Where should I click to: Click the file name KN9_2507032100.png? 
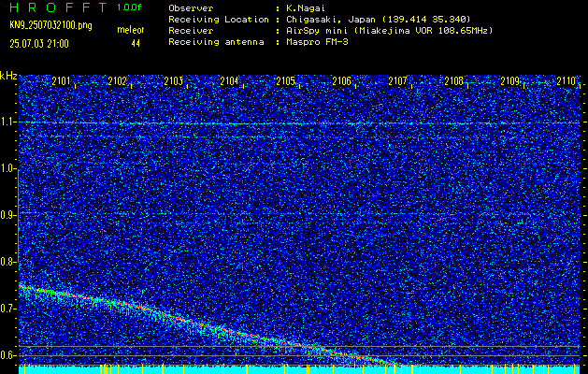[50, 26]
